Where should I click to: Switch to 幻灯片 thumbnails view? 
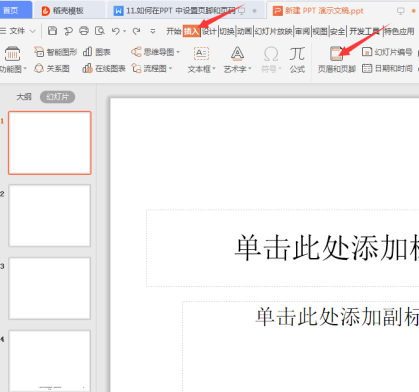click(57, 97)
